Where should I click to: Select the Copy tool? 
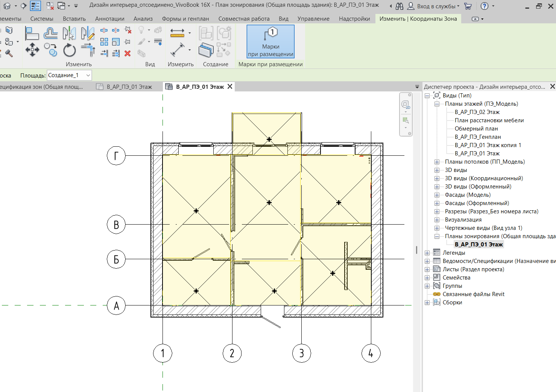point(51,50)
